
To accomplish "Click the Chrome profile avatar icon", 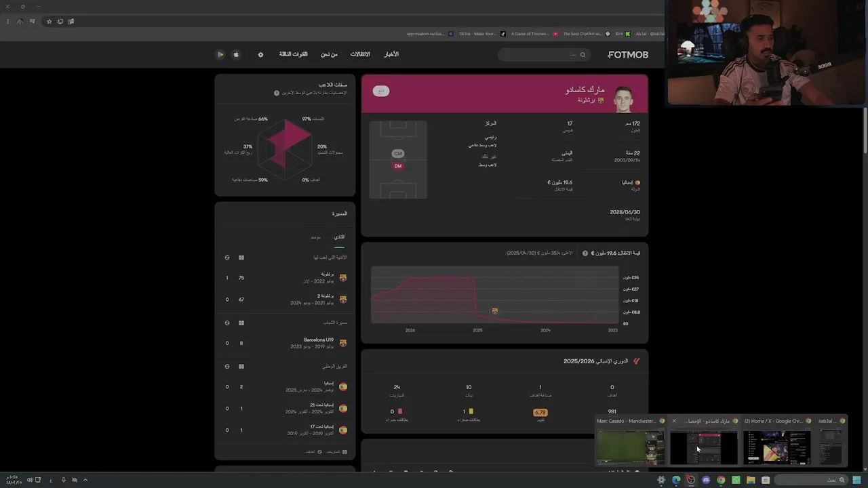I will click(x=20, y=22).
